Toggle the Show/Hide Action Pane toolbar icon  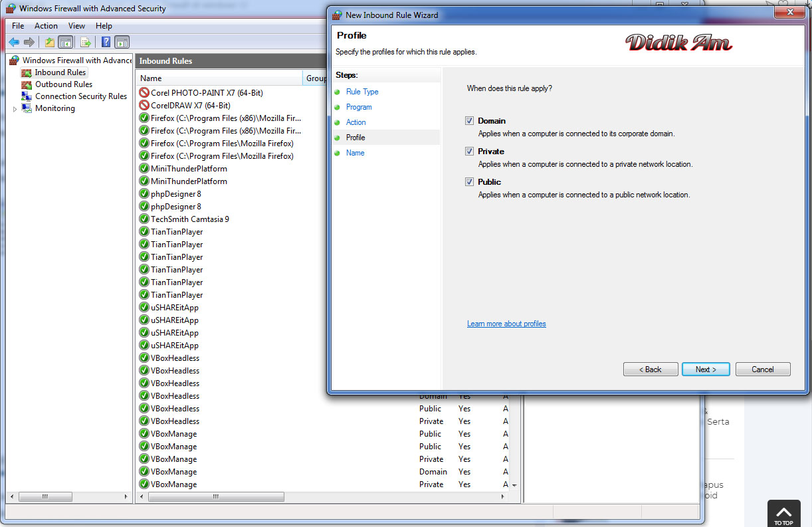click(x=122, y=43)
